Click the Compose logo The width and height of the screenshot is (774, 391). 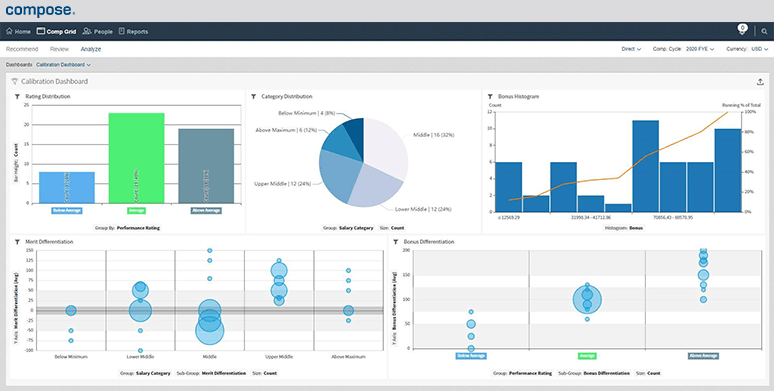[40, 10]
